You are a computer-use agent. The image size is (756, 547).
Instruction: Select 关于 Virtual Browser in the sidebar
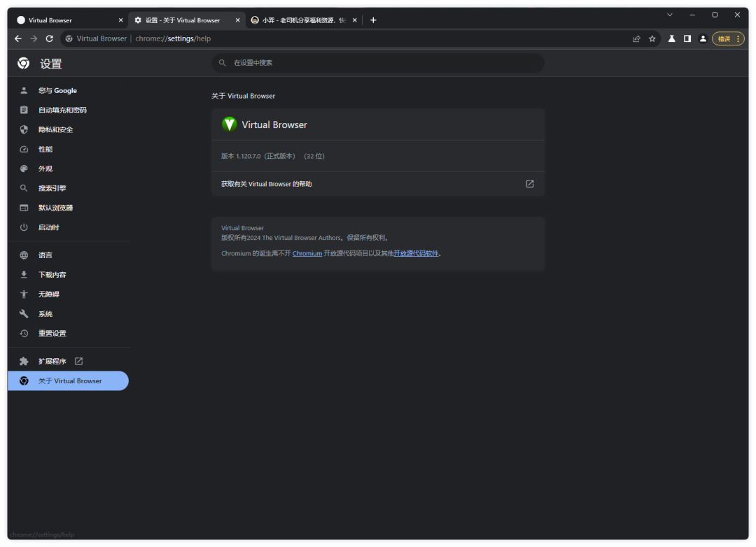click(68, 381)
